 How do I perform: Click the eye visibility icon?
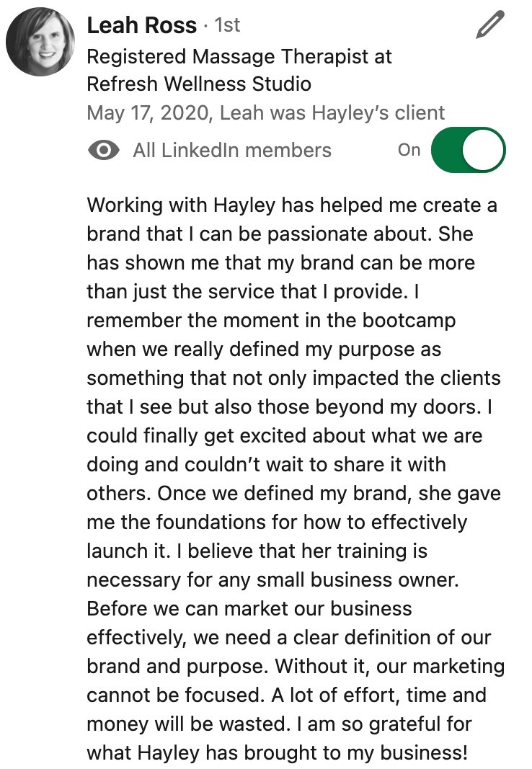pyautogui.click(x=104, y=150)
